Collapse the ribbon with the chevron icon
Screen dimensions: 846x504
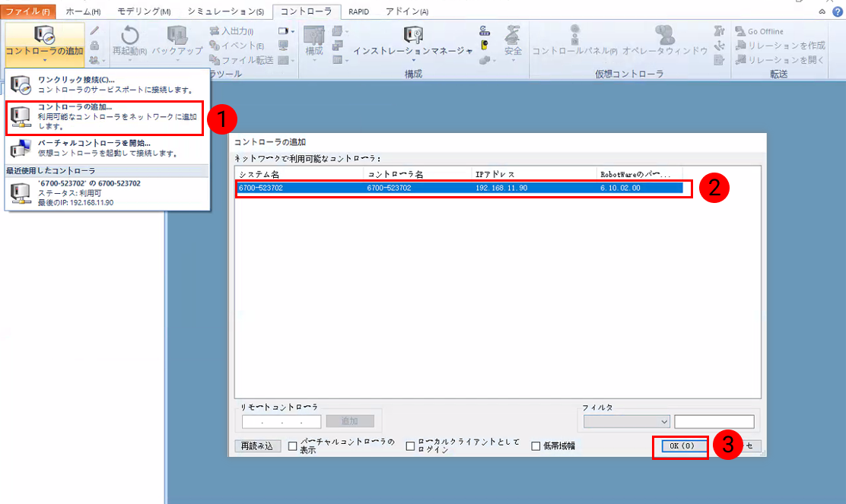coord(822,11)
